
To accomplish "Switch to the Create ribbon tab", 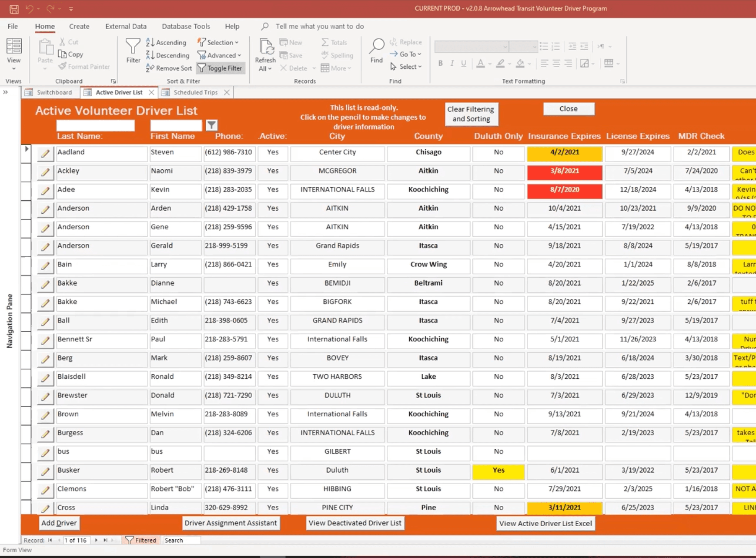I will 79,26.
